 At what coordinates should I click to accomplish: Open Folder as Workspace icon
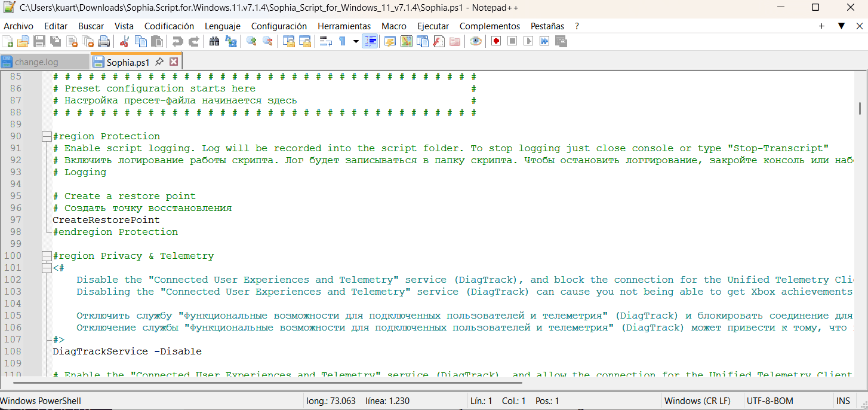[455, 41]
